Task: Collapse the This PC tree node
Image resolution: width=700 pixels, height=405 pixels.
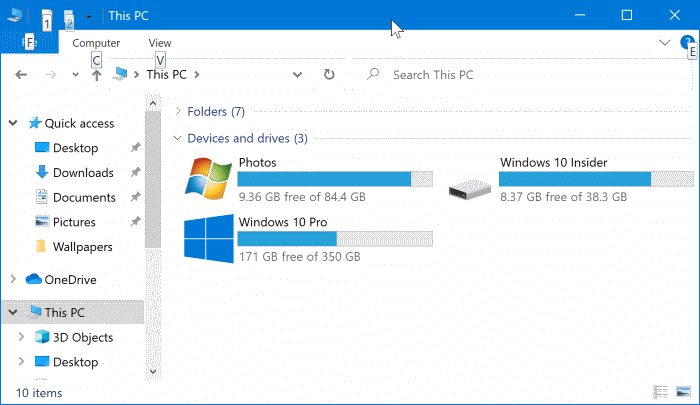Action: pos(13,312)
